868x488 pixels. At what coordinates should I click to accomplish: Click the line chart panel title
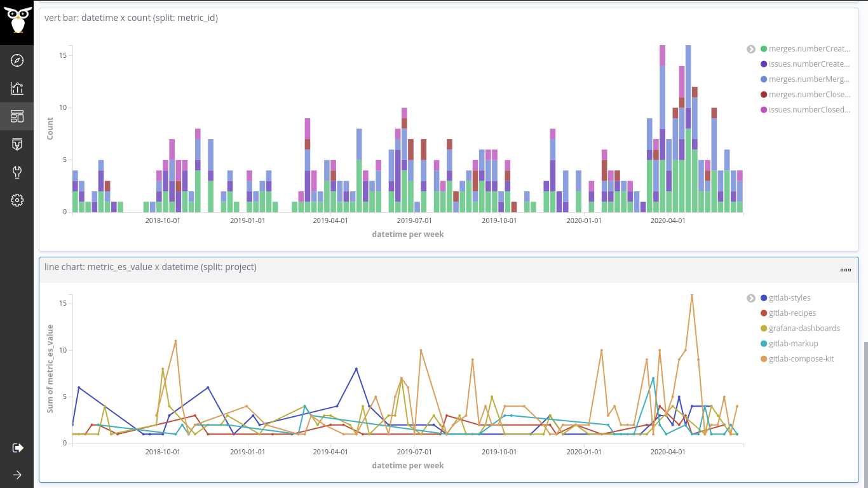click(x=151, y=267)
